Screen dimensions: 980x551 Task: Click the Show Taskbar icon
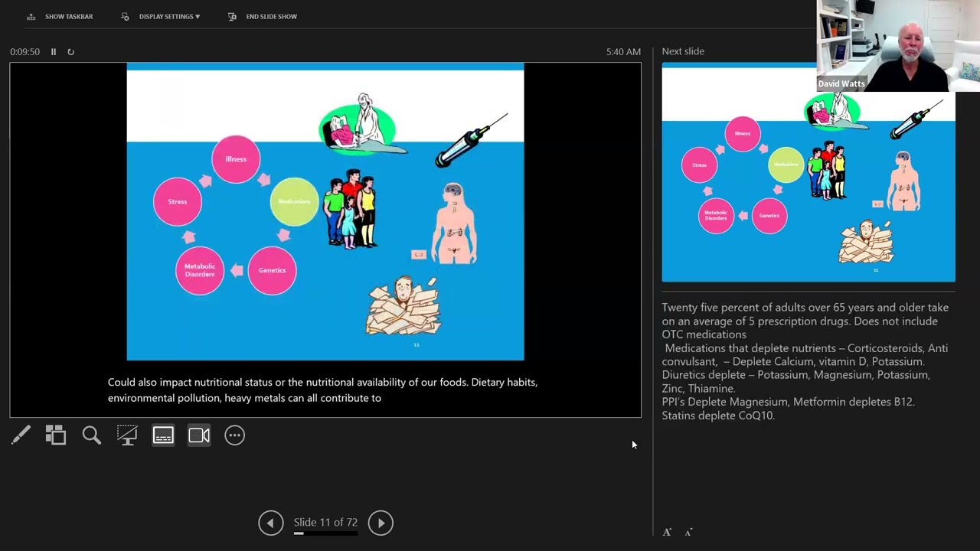coord(31,16)
